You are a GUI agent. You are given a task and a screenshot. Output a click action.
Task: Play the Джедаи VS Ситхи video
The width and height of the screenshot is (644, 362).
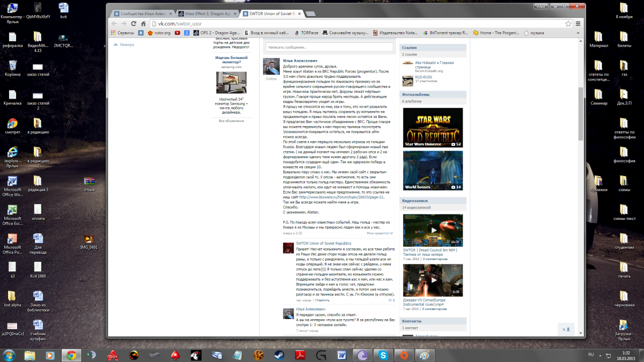[x=433, y=280]
